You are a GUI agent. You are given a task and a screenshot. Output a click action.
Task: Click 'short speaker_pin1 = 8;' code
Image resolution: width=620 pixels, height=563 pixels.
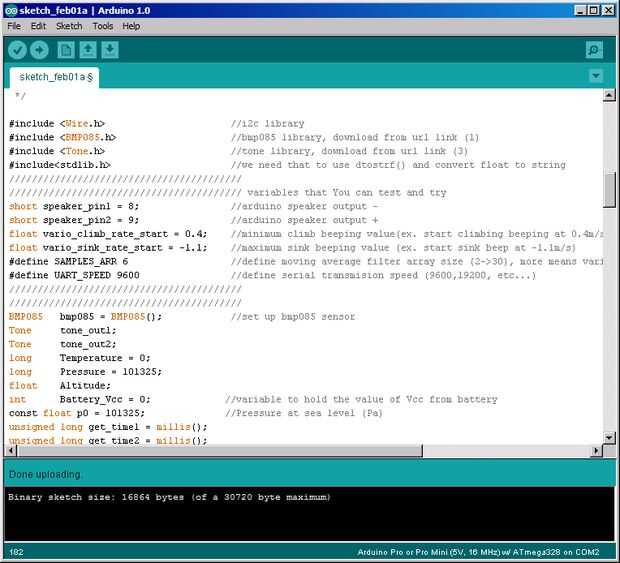tap(74, 206)
